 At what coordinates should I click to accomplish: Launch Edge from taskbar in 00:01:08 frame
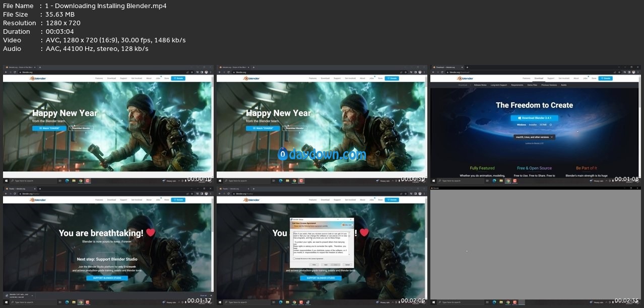click(x=494, y=180)
